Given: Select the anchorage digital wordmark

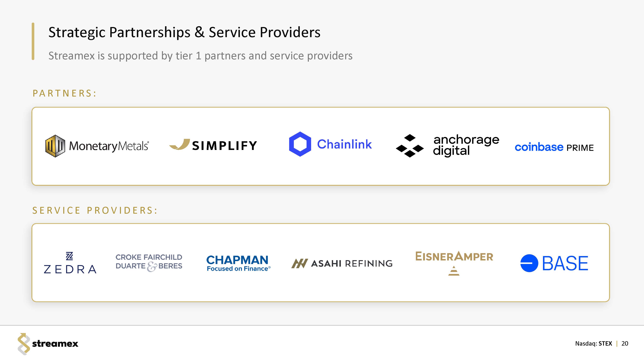Looking at the screenshot, I should coord(466,145).
